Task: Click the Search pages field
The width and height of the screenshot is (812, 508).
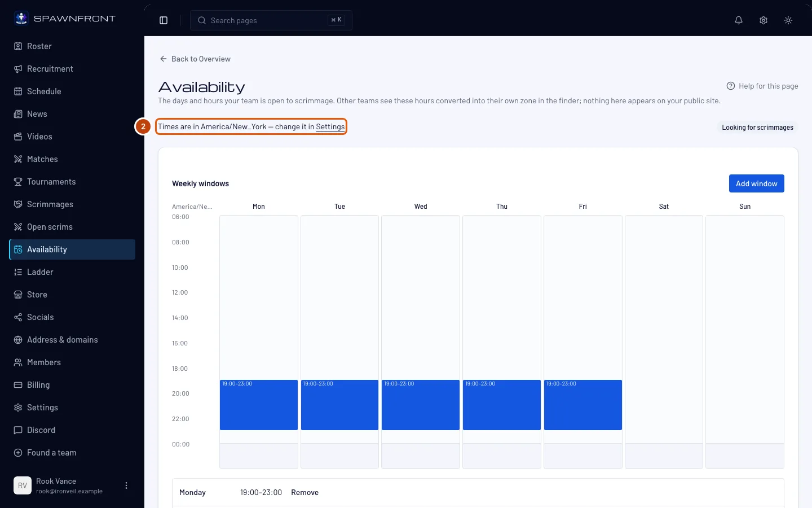Action: coord(271,20)
